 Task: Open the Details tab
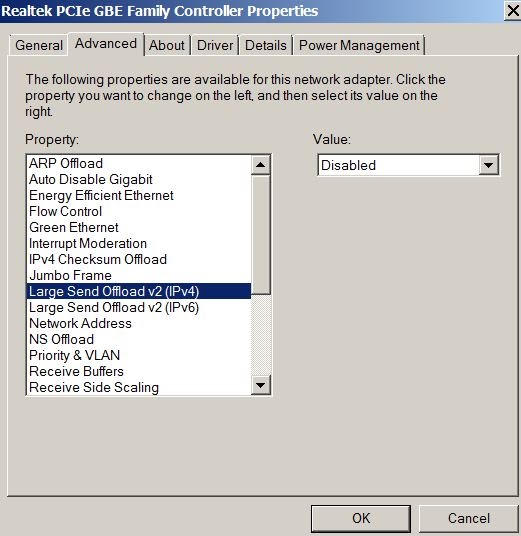click(x=266, y=45)
